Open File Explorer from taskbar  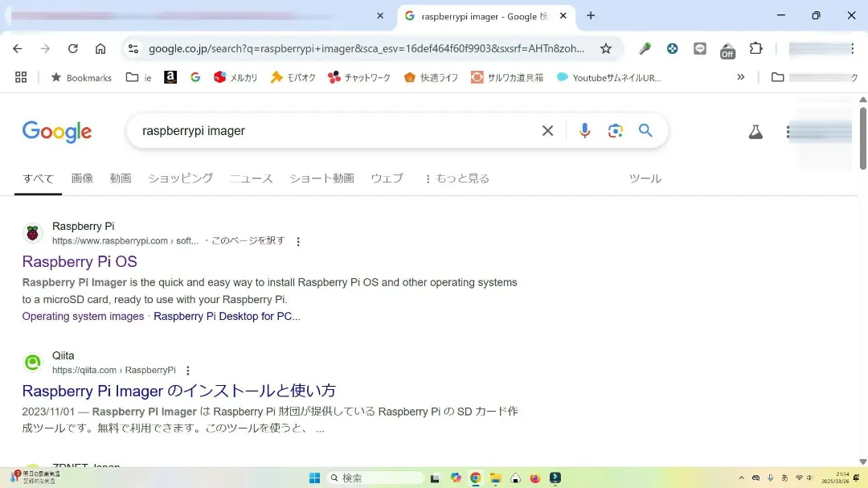(495, 478)
